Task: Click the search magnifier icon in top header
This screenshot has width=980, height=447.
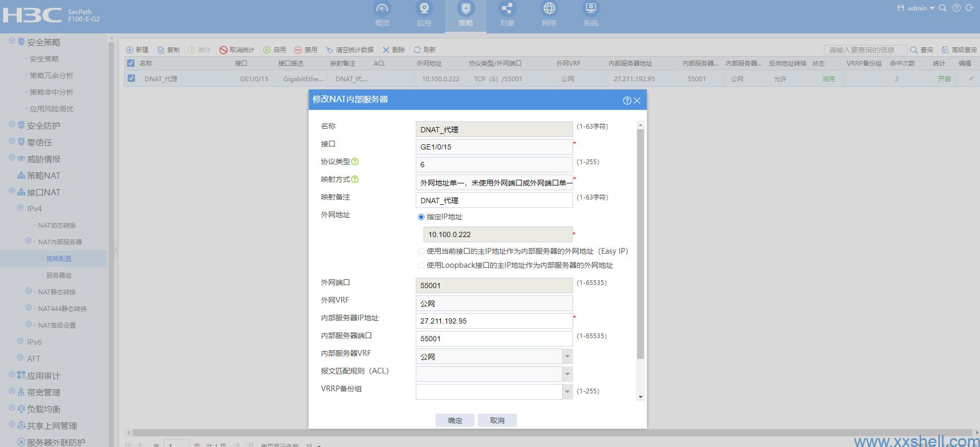Action: 942,8
